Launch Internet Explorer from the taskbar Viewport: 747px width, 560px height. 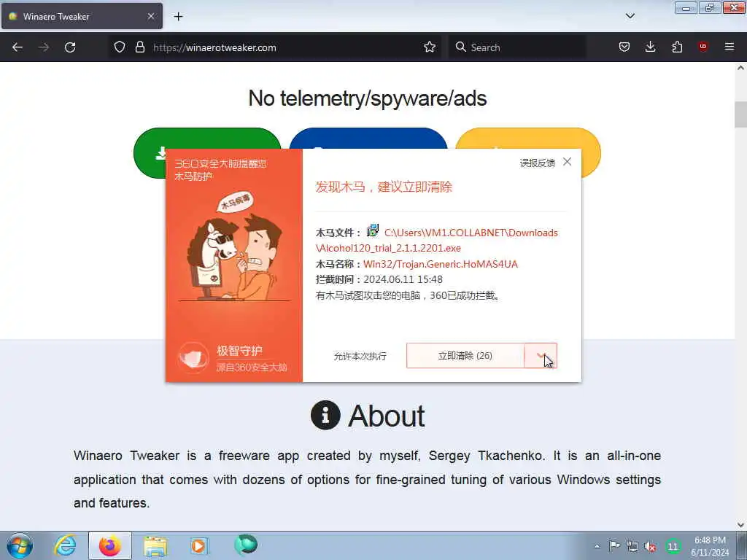point(65,545)
